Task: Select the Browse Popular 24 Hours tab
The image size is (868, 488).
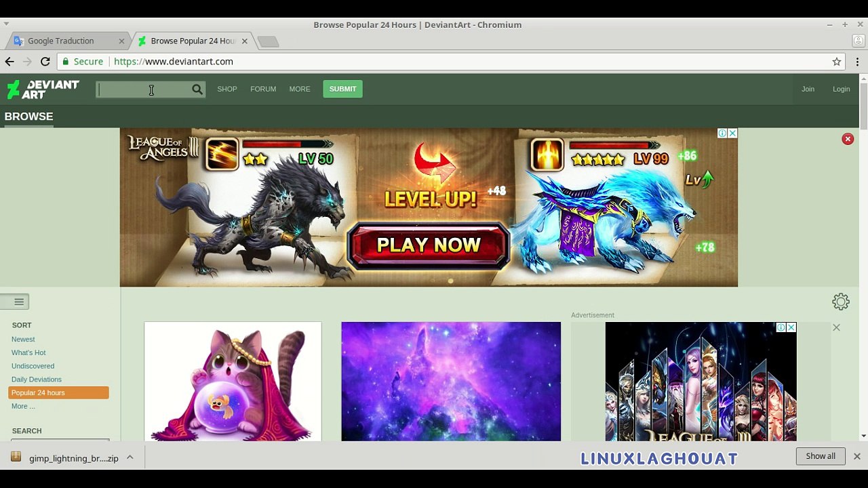Action: pos(193,41)
